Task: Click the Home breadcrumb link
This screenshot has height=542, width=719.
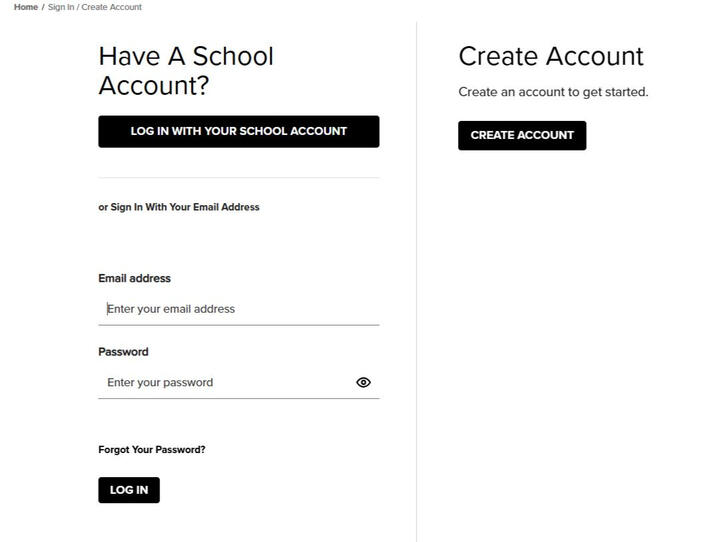Action: (x=26, y=7)
